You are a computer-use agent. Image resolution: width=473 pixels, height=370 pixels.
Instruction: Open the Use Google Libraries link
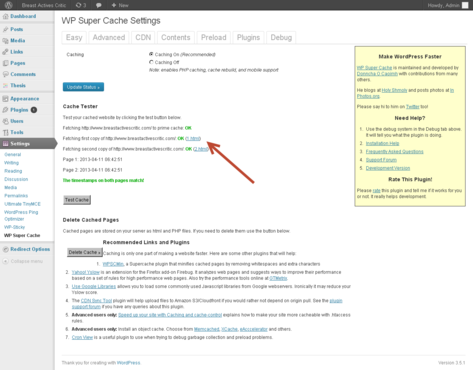[94, 287]
